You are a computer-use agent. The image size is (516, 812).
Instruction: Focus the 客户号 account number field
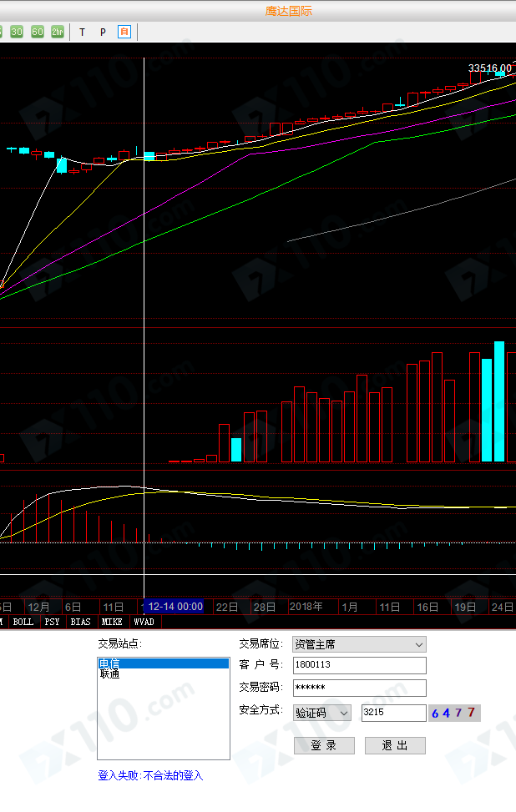pos(358,665)
